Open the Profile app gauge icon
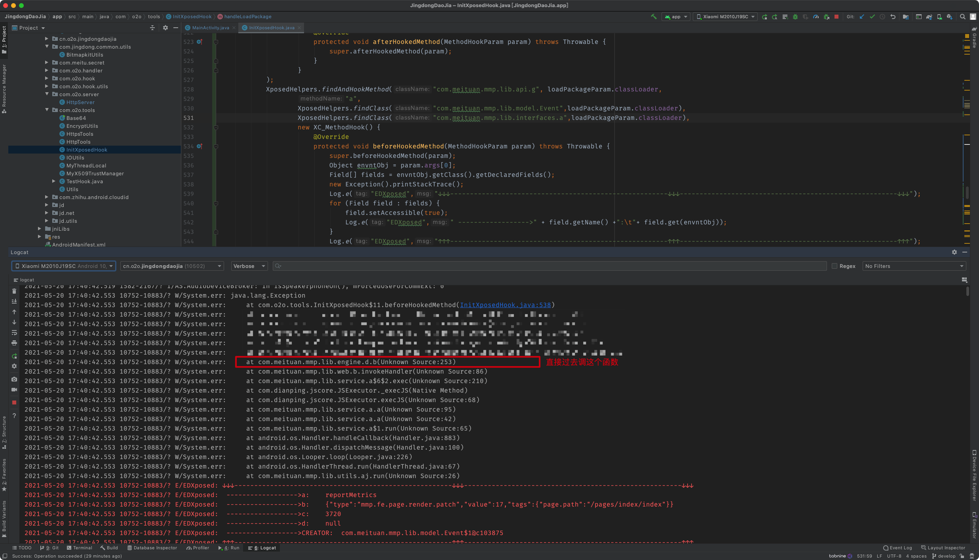 (816, 17)
